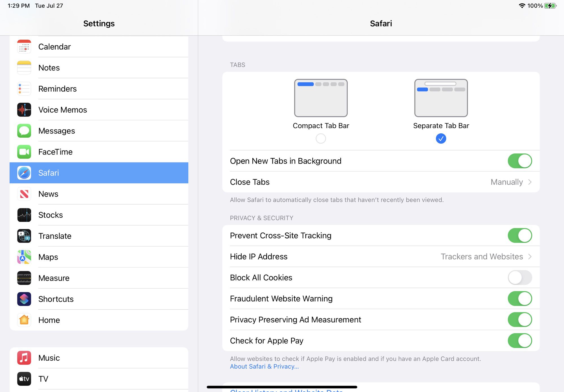Open About Safari & Privacy link

coord(264,366)
